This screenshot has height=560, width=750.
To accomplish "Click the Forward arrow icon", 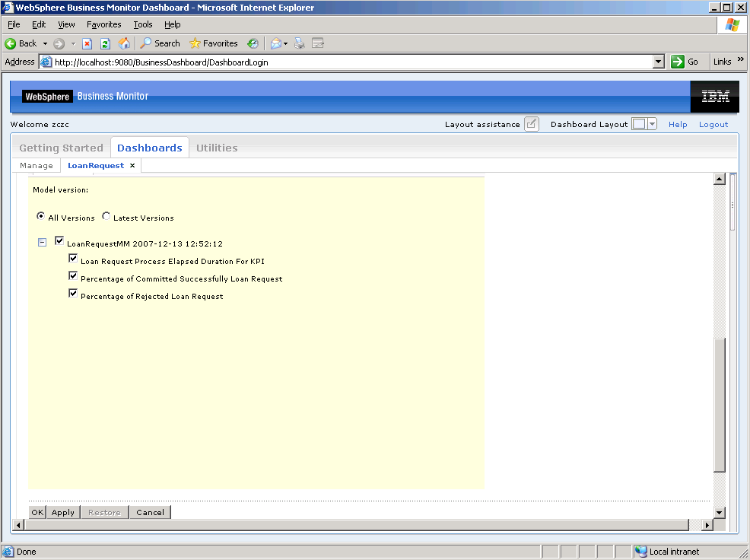I will pos(59,43).
